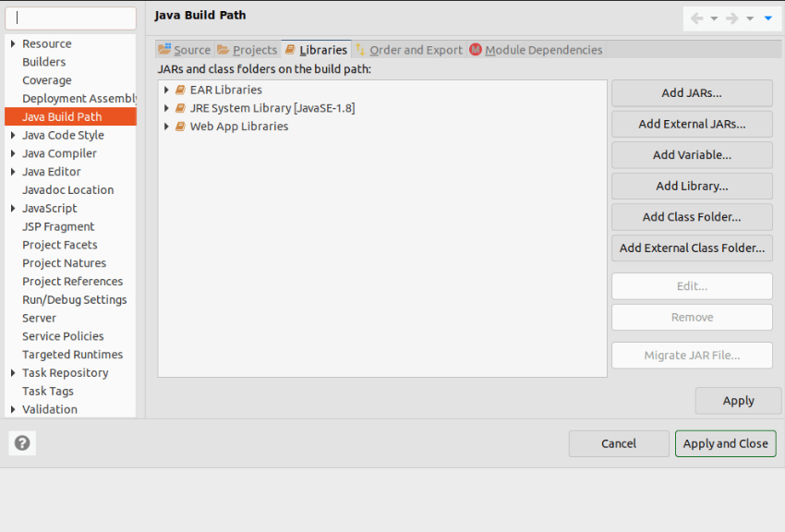This screenshot has width=785, height=532.
Task: Click the EAR Libraries library icon
Action: tap(180, 91)
